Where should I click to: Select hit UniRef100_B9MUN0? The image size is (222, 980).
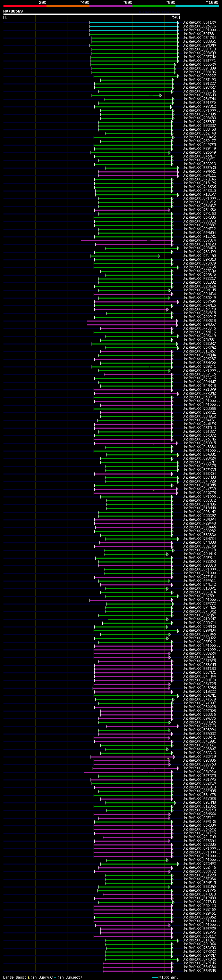(x=199, y=45)
